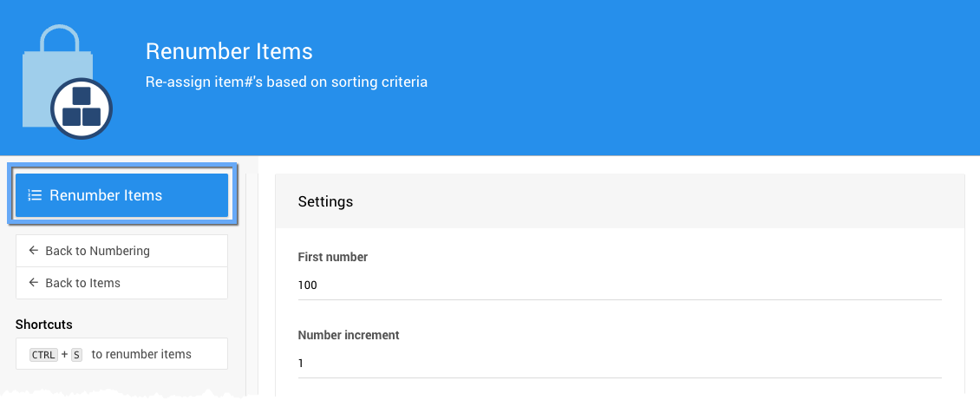Click the "to renumber items" shortcut hint
980x420 pixels.
(x=141, y=354)
